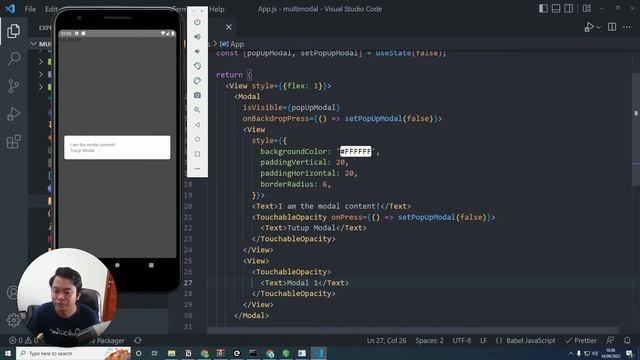Open the run options dropdown arrow
The height and width of the screenshot is (360, 640).
(x=598, y=27)
